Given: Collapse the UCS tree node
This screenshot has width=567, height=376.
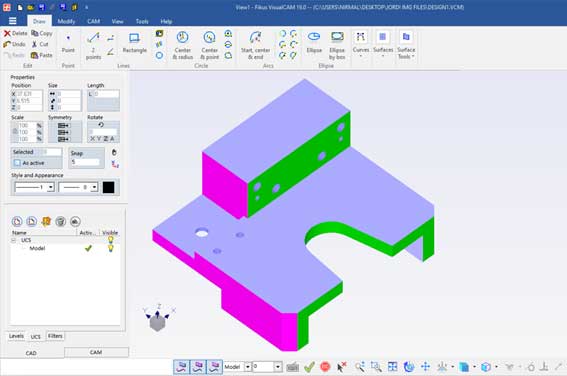Looking at the screenshot, I should point(14,240).
